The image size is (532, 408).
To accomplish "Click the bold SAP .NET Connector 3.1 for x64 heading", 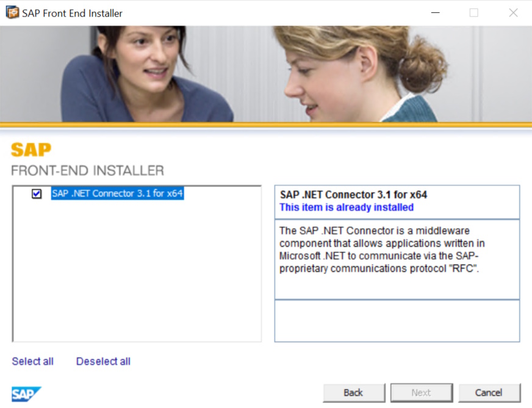I will 353,195.
